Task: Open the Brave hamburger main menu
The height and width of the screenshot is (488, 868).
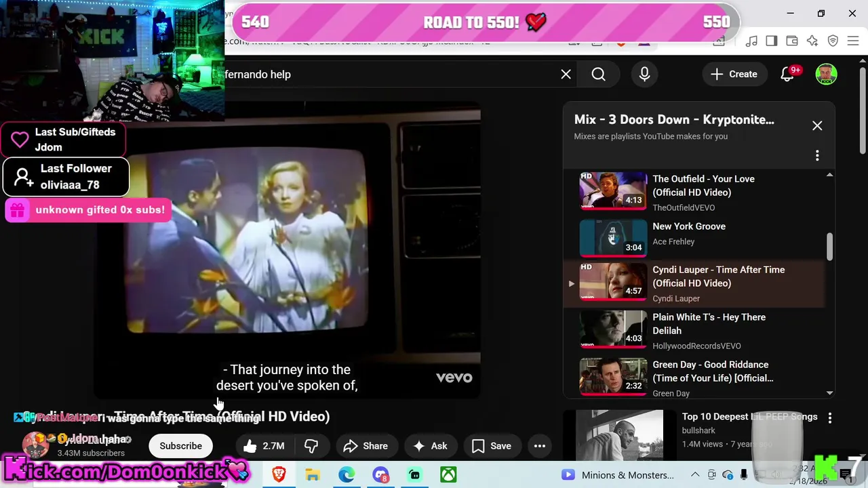Action: point(853,41)
